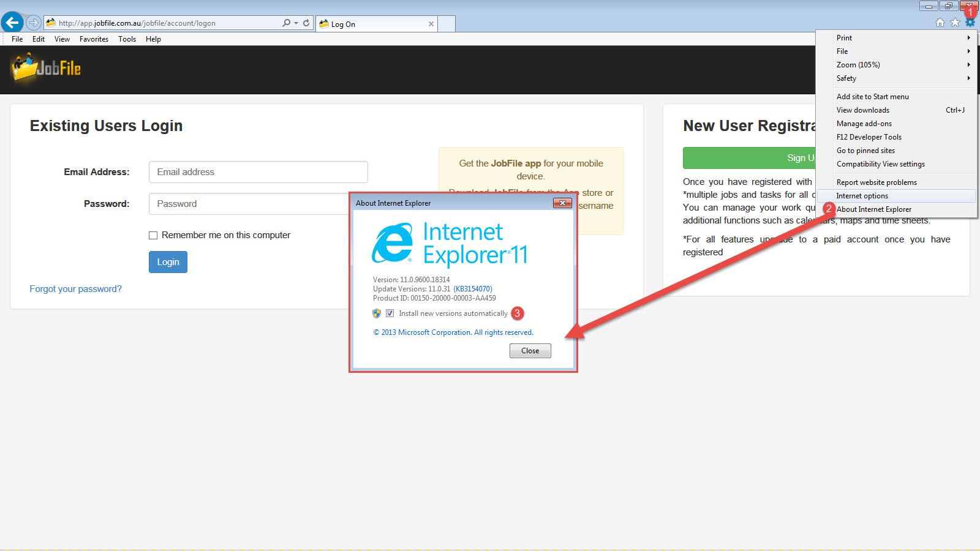Open a new blank browser tab
The width and height of the screenshot is (980, 551).
(x=447, y=24)
